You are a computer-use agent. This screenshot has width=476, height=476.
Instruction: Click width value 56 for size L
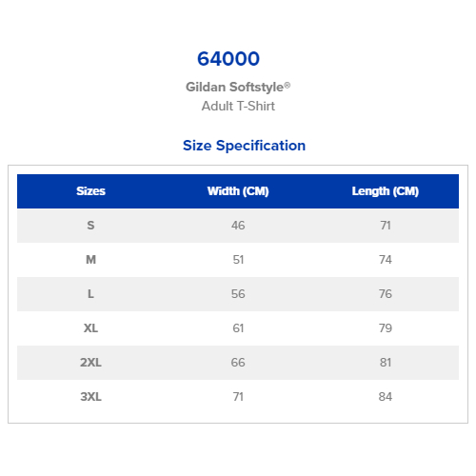click(x=238, y=294)
